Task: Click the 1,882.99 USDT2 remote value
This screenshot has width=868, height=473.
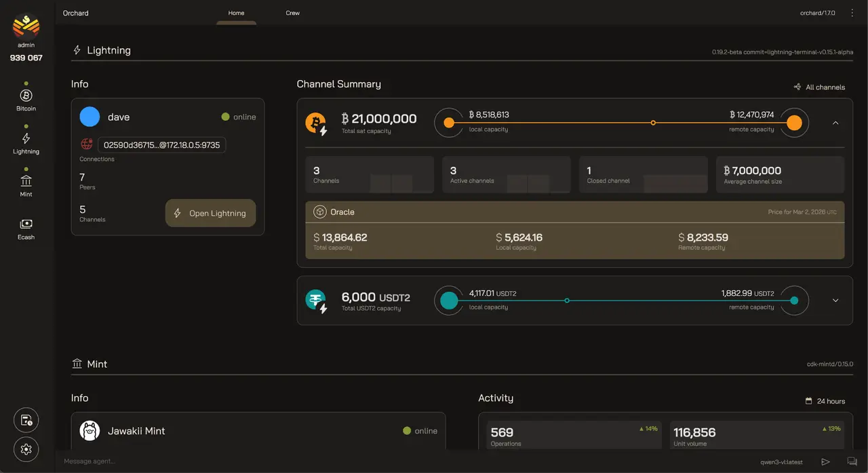Action: (x=748, y=293)
